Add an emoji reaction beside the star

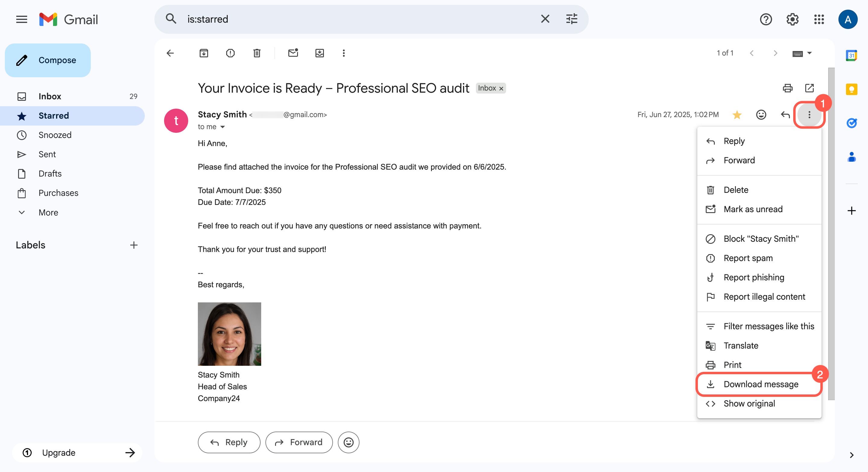(x=761, y=115)
